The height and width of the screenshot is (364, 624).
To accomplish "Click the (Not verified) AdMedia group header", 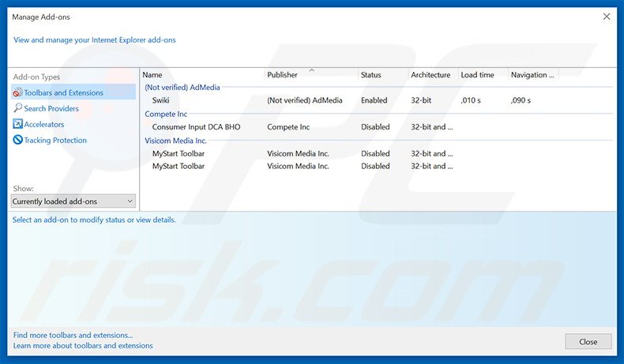I will point(182,87).
